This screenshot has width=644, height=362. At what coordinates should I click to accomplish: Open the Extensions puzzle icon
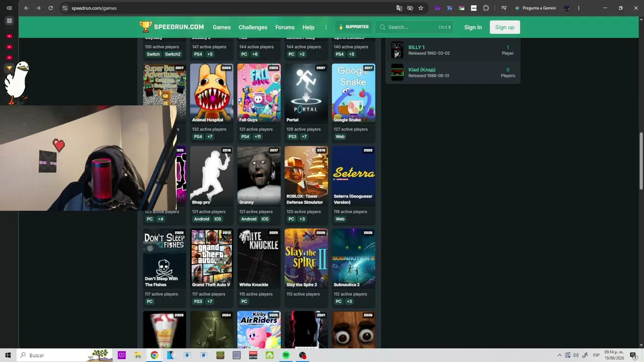486,8
